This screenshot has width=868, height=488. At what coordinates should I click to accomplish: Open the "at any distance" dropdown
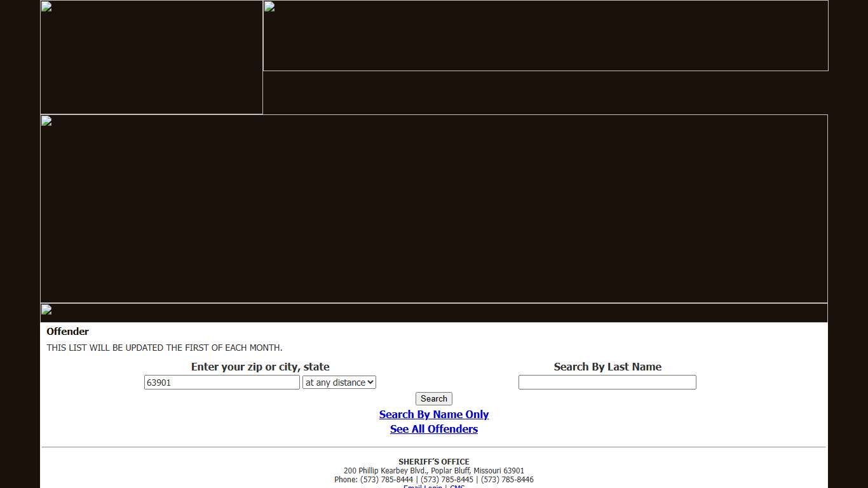339,383
